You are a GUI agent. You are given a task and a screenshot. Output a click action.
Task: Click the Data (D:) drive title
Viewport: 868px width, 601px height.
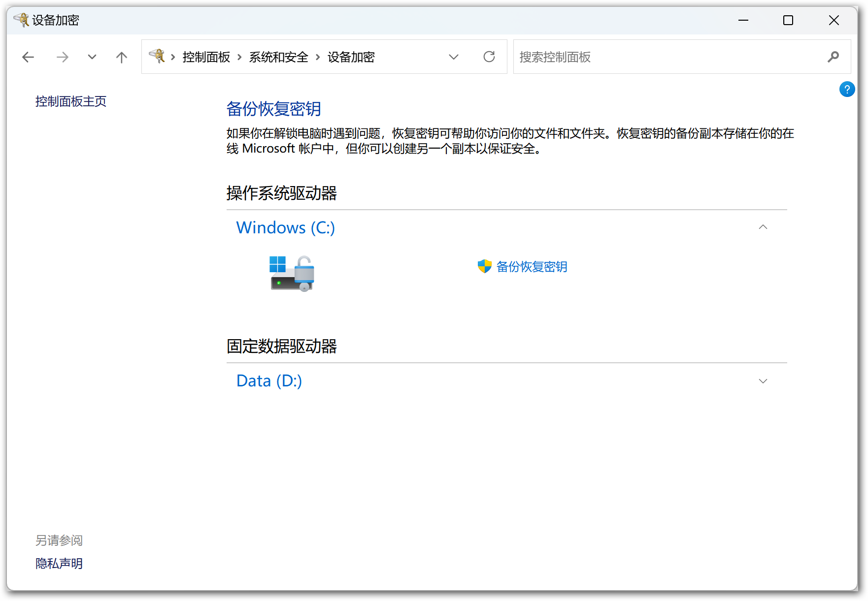pyautogui.click(x=269, y=381)
